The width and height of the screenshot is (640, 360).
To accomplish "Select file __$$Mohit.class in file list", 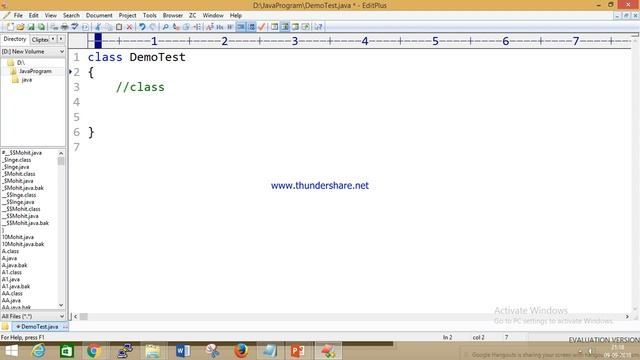I will tap(21, 209).
